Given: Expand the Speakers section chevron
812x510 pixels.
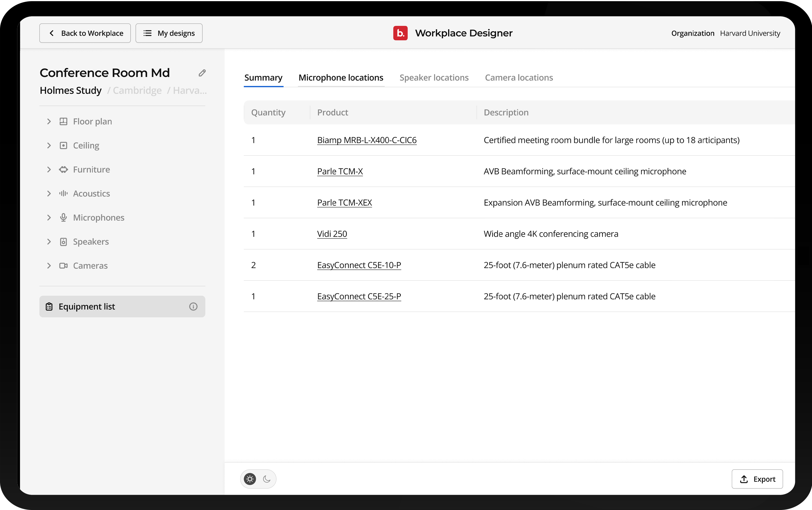Looking at the screenshot, I should coord(49,242).
